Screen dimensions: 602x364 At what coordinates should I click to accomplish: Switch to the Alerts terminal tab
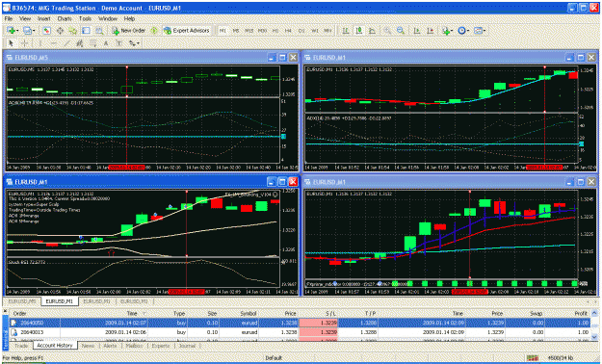coord(110,346)
